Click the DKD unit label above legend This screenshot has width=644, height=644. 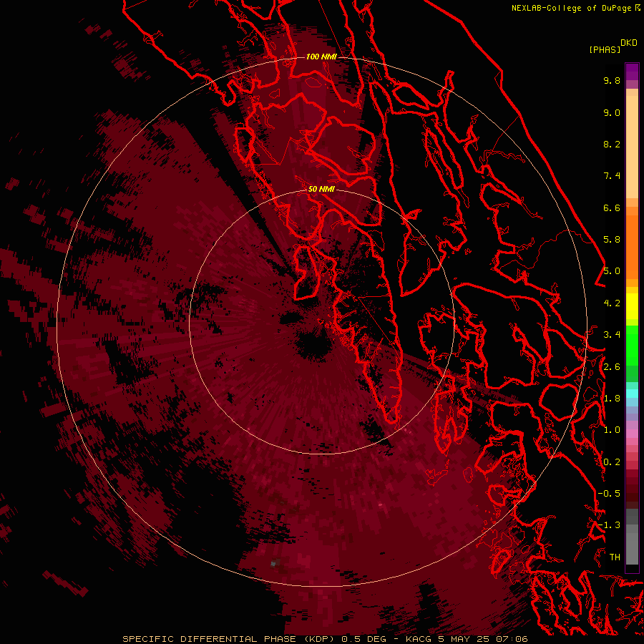[629, 43]
